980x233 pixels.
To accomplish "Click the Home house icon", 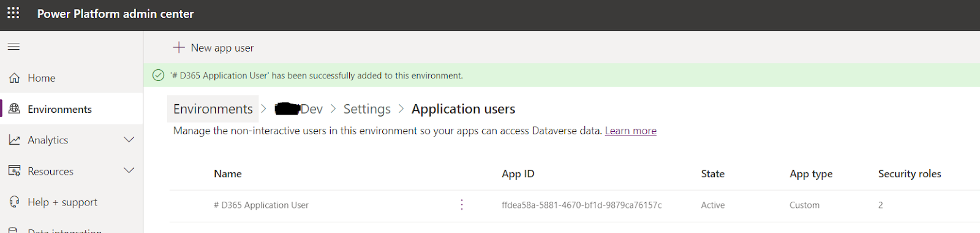I will click(x=15, y=78).
